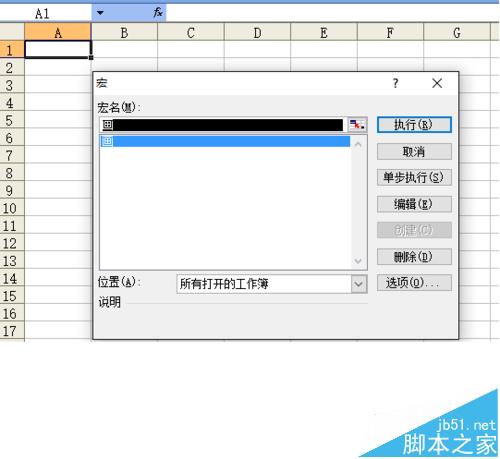This screenshot has height=459, width=500.
Task: Select the highlighted macro in the list
Action: point(225,141)
